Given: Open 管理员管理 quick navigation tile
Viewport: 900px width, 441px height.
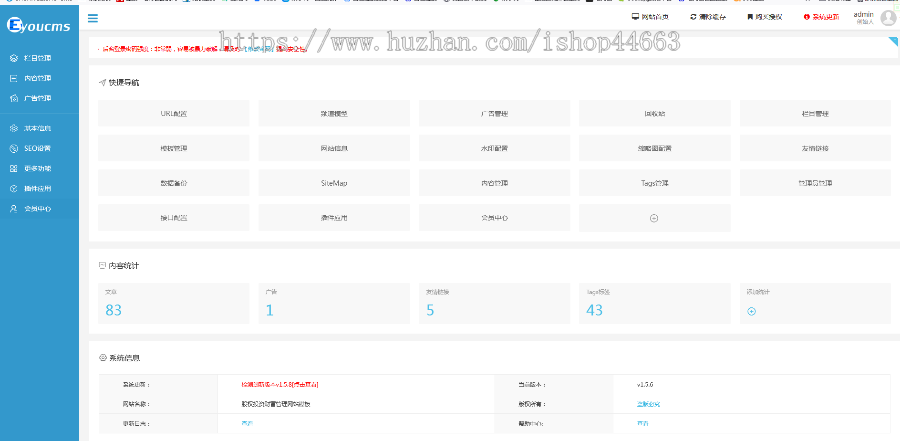Looking at the screenshot, I should [x=815, y=183].
